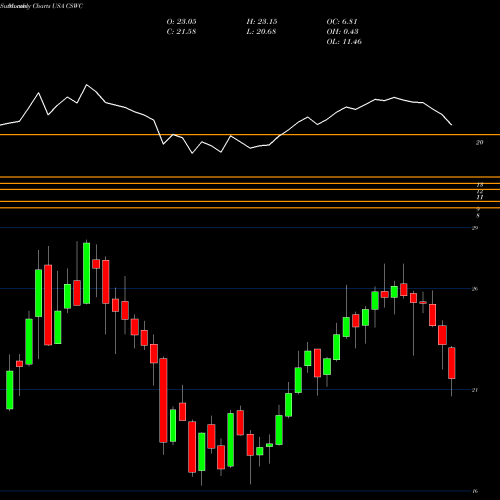Viewport: 500px width, 500px height.
Task: Select the OH: 0.43 readout
Action: pos(342,32)
